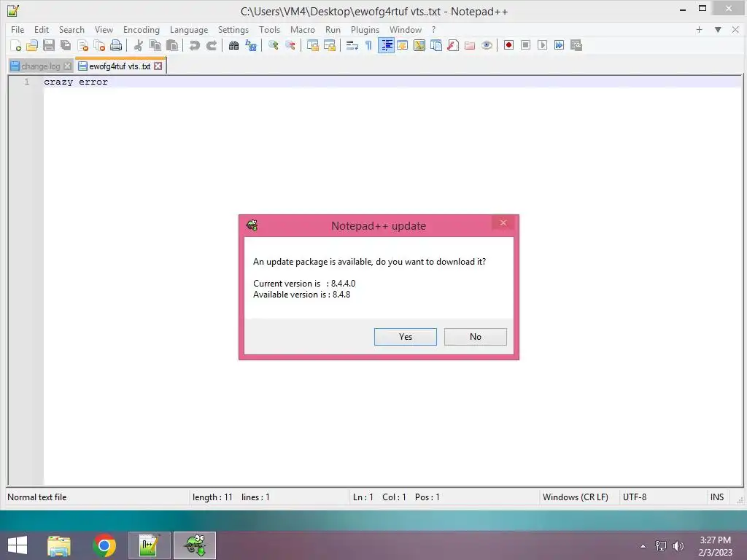Toggle the highlighted Indent Guide icon

click(386, 45)
